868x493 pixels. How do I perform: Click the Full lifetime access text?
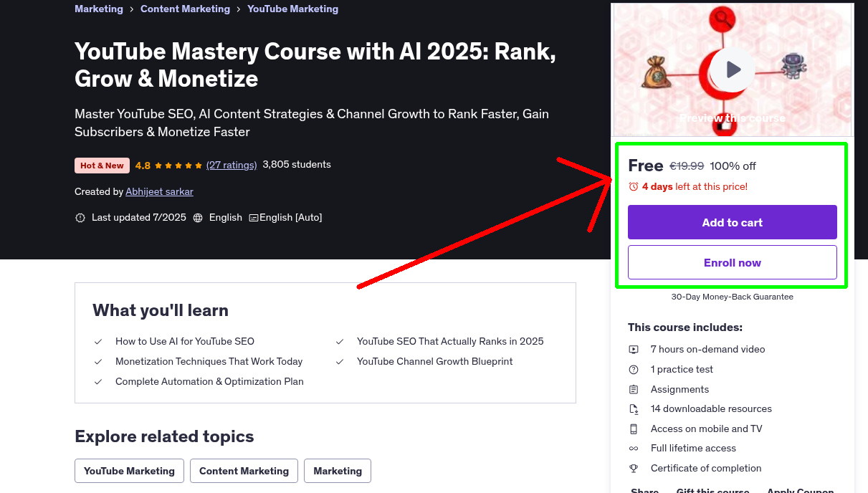pos(693,449)
